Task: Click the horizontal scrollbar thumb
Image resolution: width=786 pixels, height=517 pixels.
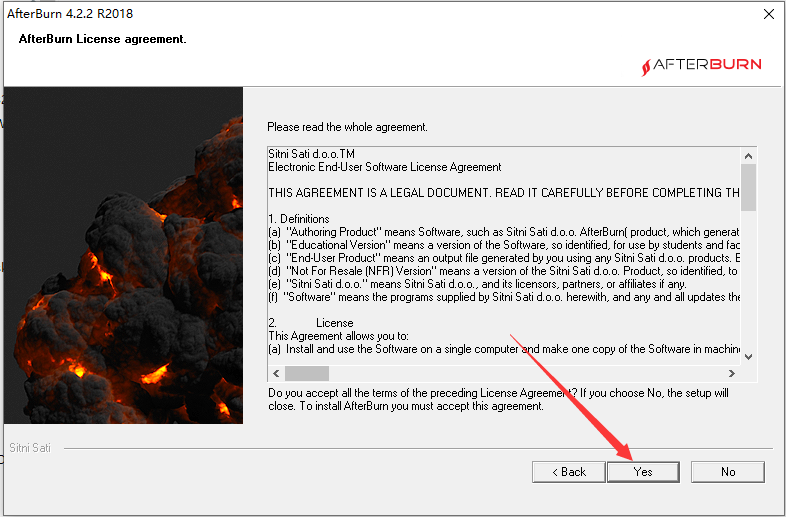Action: pyautogui.click(x=307, y=373)
